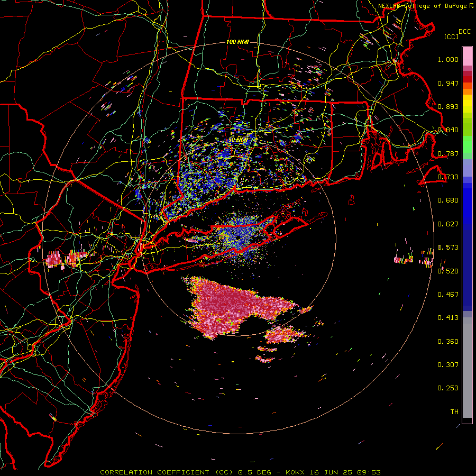This screenshot has width=476, height=476.
Task: Pick the gray segment of the color bar
Action: coord(467,368)
